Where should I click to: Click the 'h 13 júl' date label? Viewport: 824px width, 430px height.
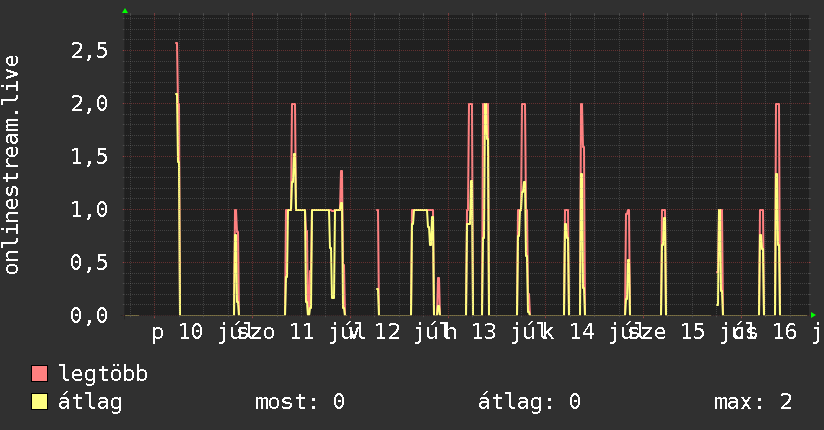[x=494, y=332]
